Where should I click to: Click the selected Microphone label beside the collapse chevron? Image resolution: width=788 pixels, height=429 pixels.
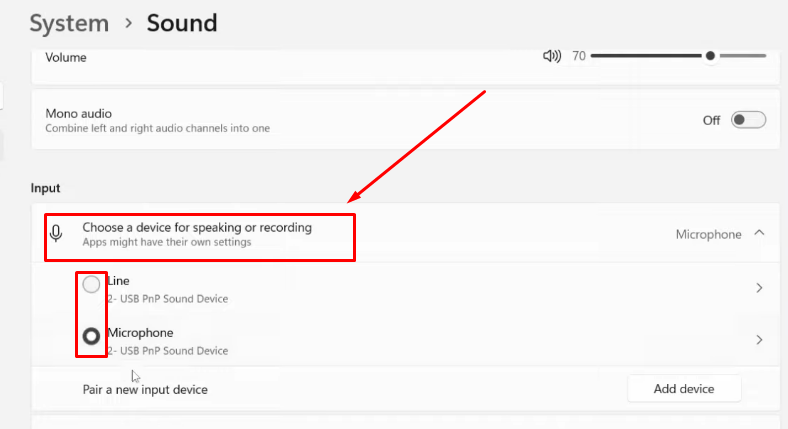(x=708, y=235)
